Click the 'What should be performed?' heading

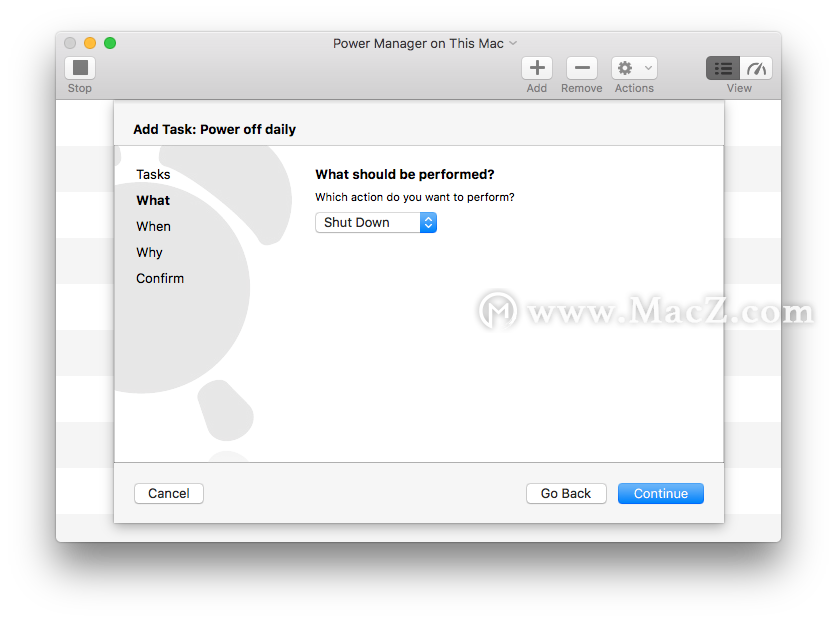405,175
